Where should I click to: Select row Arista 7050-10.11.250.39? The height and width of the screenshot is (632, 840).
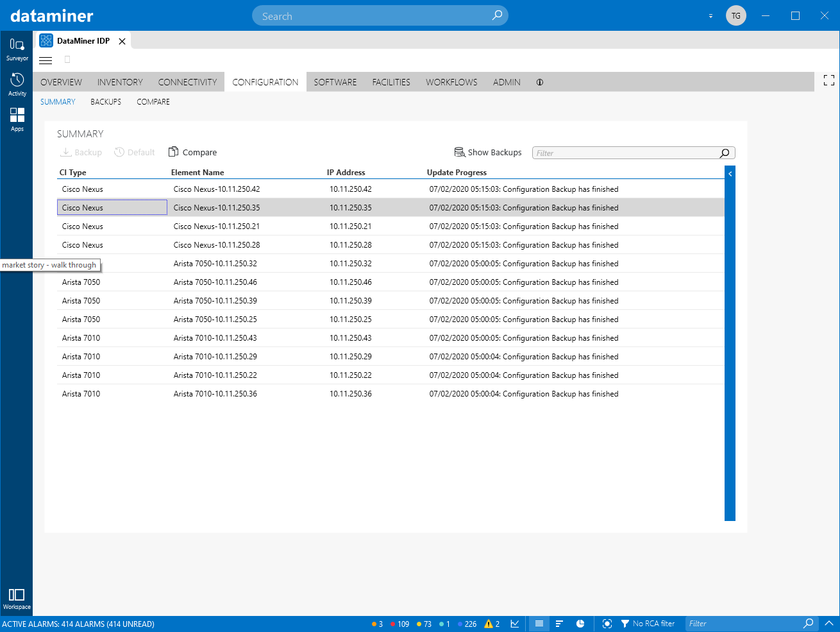391,301
